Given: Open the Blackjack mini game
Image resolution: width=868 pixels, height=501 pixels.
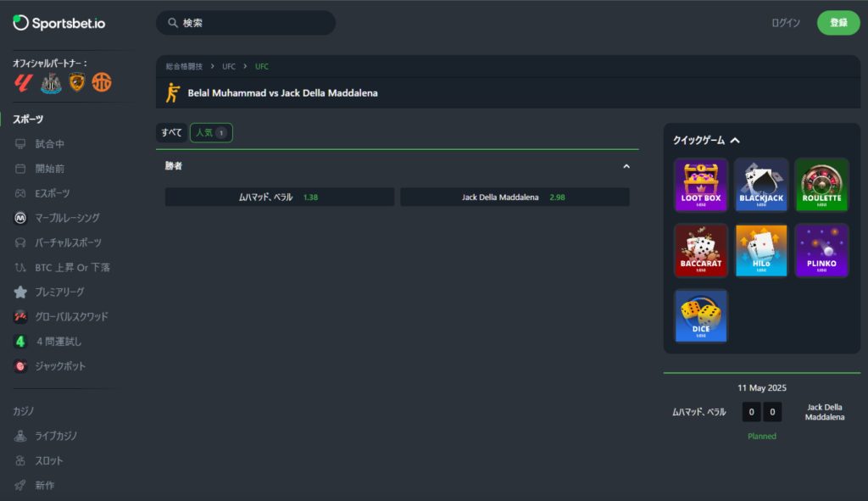Looking at the screenshot, I should coord(761,185).
